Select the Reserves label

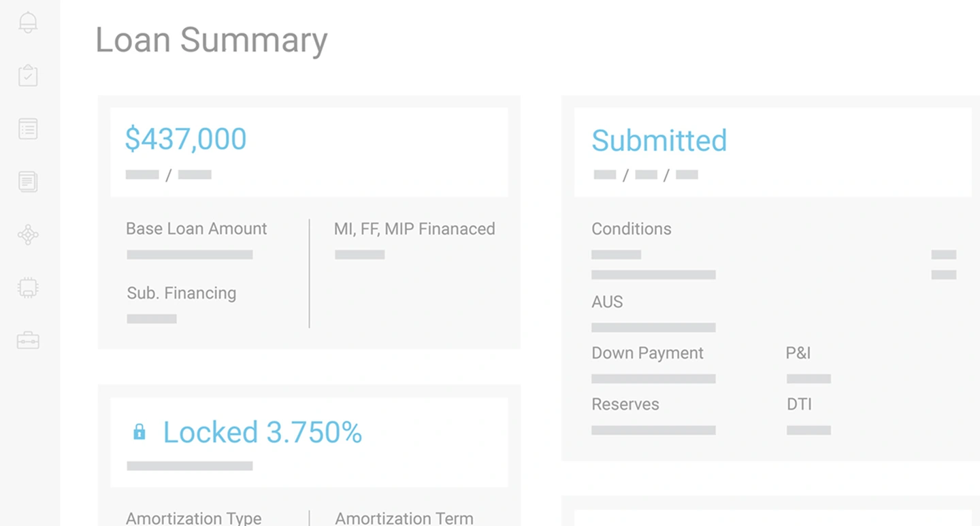(625, 404)
